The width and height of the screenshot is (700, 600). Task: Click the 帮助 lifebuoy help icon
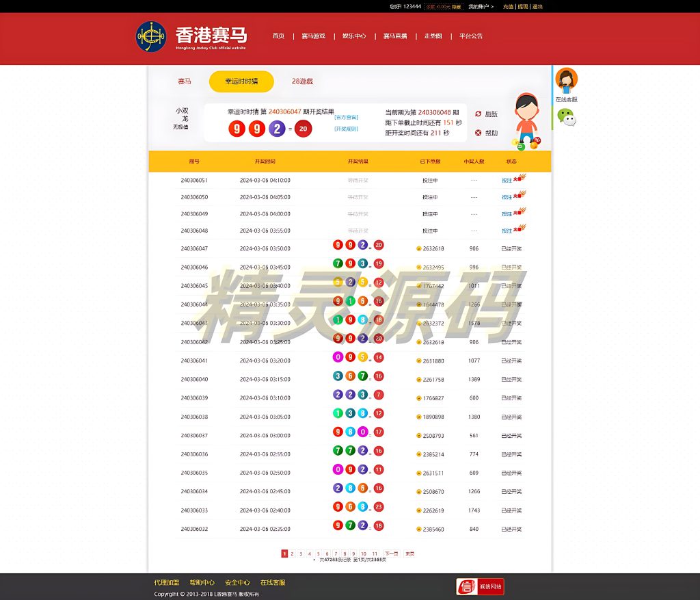[x=478, y=133]
